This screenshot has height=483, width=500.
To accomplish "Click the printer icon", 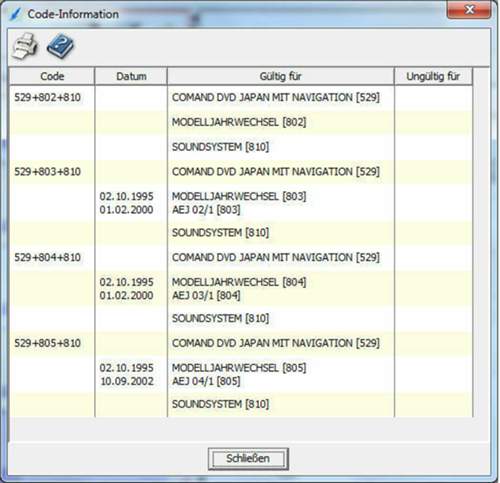I will click(25, 46).
